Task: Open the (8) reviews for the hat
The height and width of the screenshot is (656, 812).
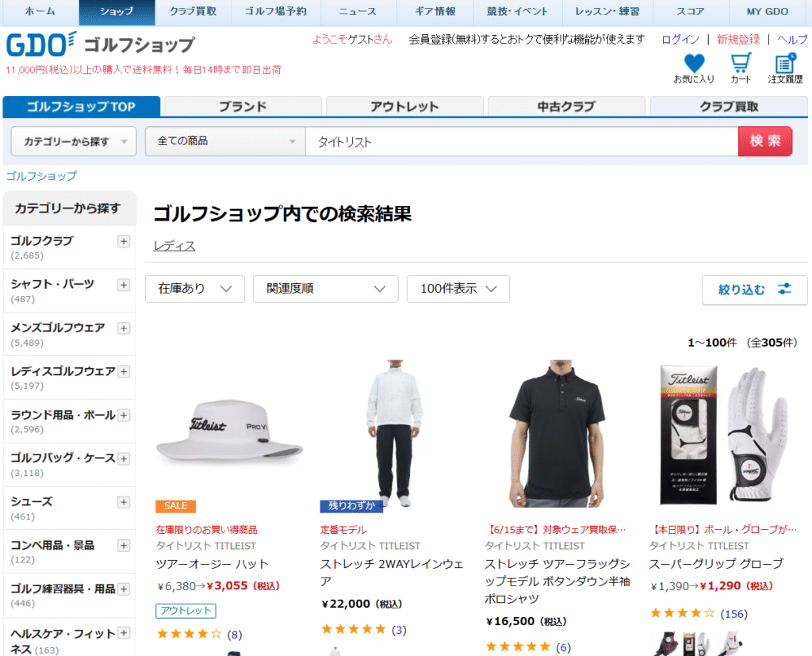Action: pos(235,635)
